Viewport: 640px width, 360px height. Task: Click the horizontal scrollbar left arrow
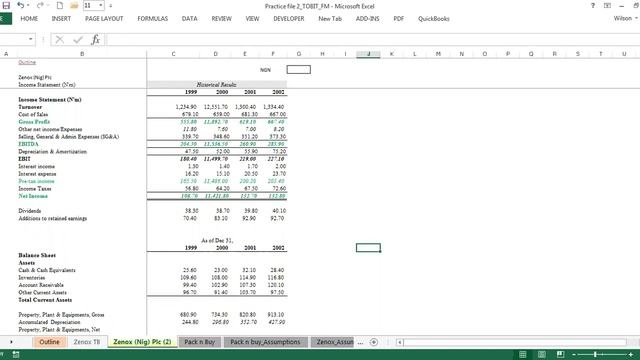400,342
